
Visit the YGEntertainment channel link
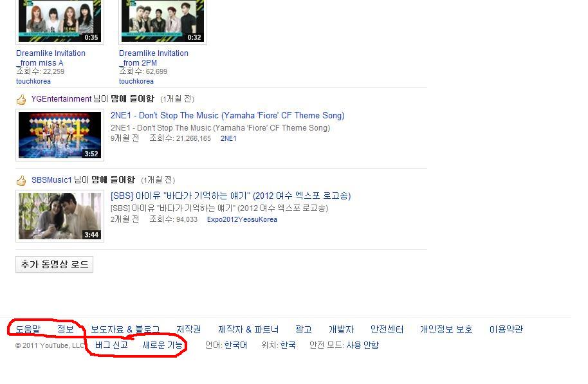62,99
